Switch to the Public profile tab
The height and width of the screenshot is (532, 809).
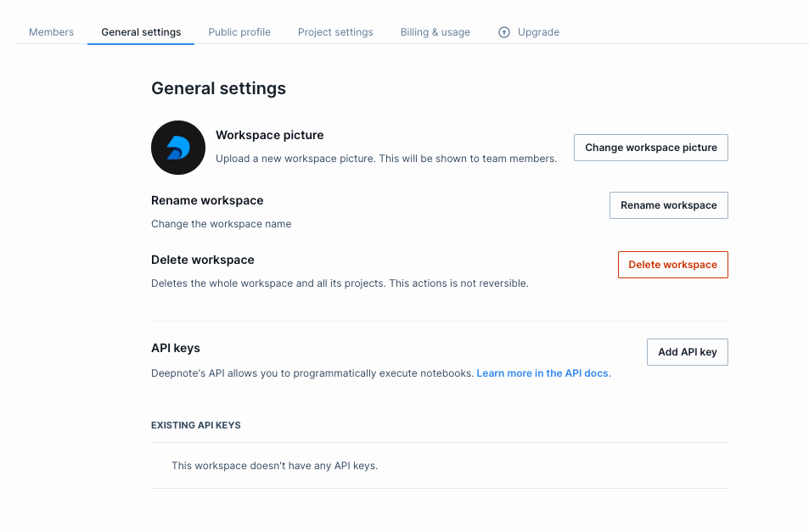pyautogui.click(x=239, y=32)
